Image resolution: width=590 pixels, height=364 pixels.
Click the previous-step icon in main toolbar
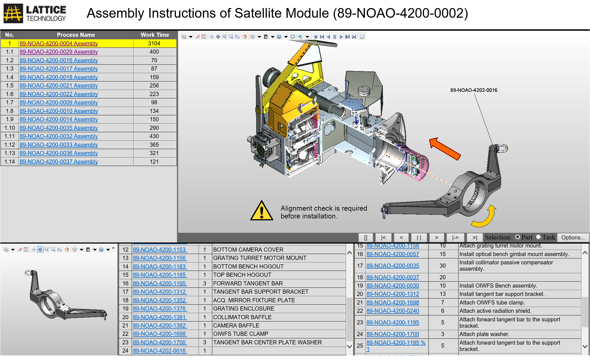tap(347, 37)
